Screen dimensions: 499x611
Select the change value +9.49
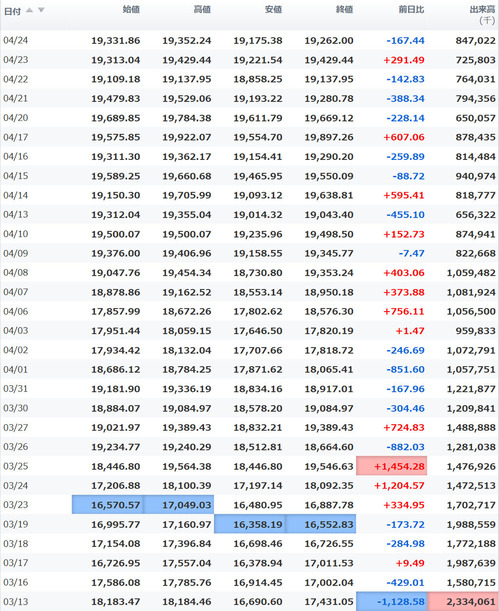(x=410, y=563)
